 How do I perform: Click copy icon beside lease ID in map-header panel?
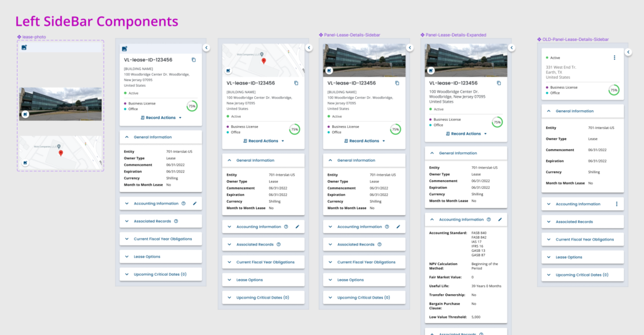point(296,83)
